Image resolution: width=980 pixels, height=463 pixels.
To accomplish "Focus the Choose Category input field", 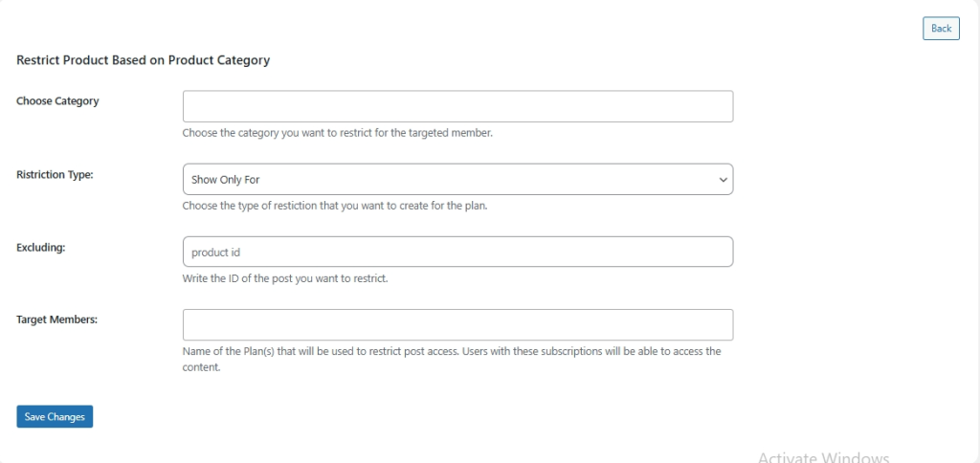I will (457, 106).
